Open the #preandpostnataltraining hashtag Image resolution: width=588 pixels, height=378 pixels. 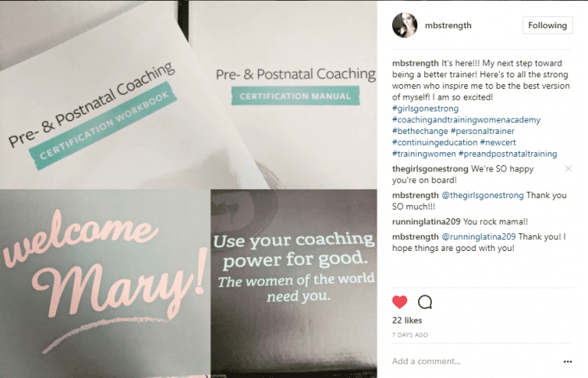coord(508,154)
